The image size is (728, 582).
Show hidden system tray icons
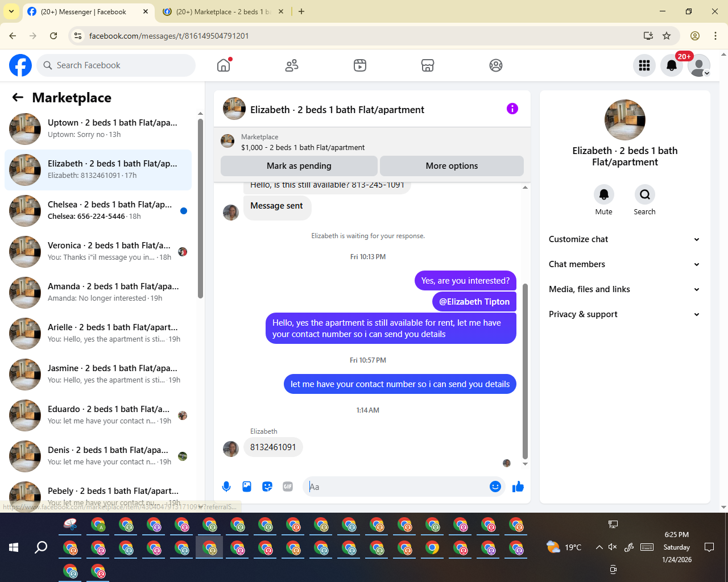click(599, 547)
